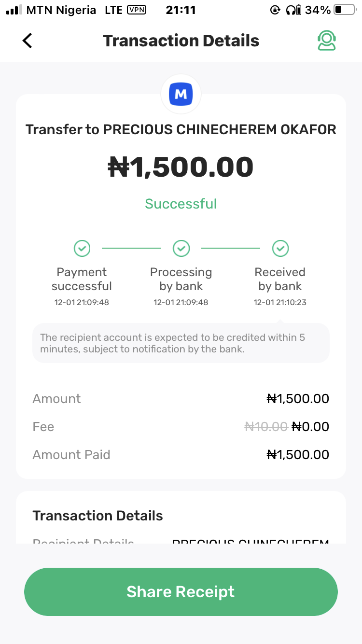Tap the Amount Paid row value
This screenshot has height=644, width=362.
tap(298, 455)
